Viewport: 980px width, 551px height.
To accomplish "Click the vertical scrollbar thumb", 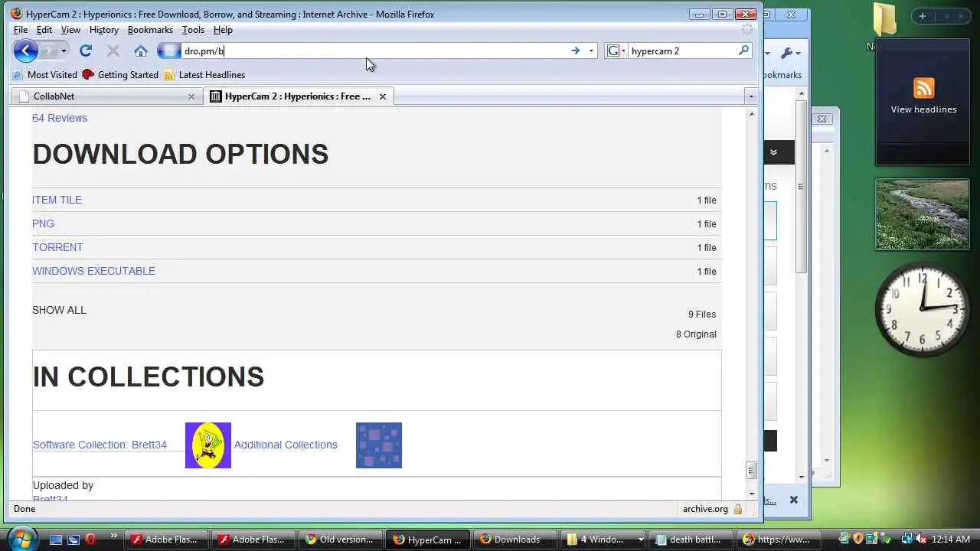I will (751, 471).
